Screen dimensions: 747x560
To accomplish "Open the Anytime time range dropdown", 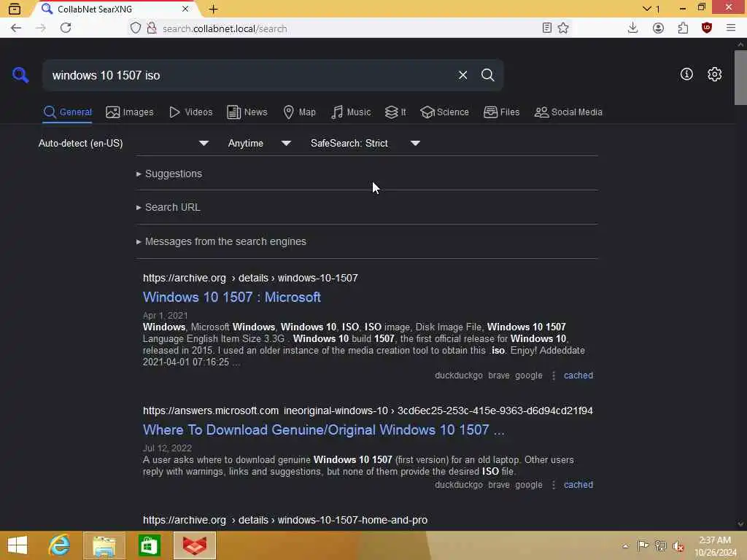I will coord(259,143).
